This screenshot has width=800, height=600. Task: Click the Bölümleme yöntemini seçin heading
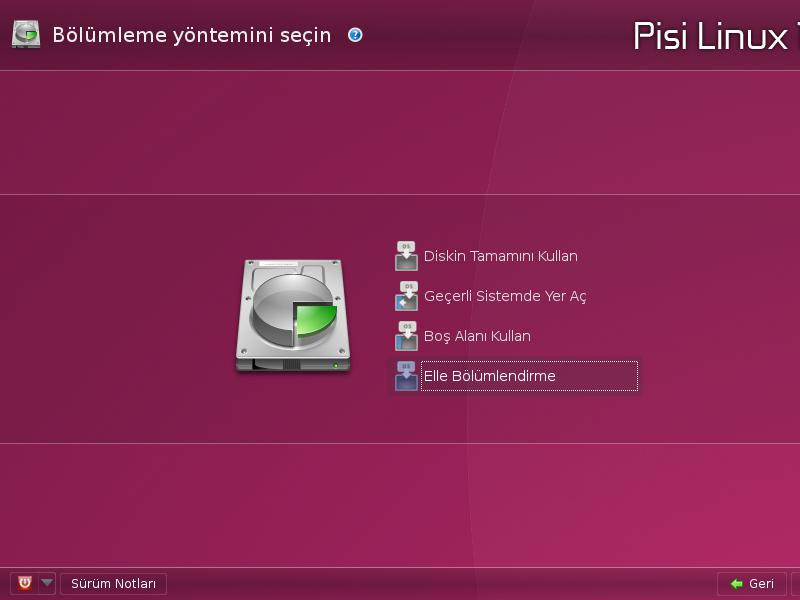pos(192,35)
